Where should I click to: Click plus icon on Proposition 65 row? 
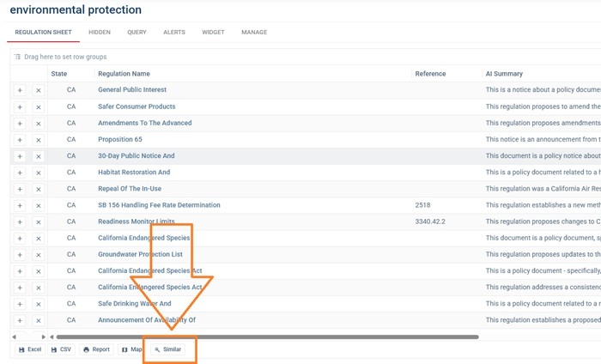(x=20, y=140)
